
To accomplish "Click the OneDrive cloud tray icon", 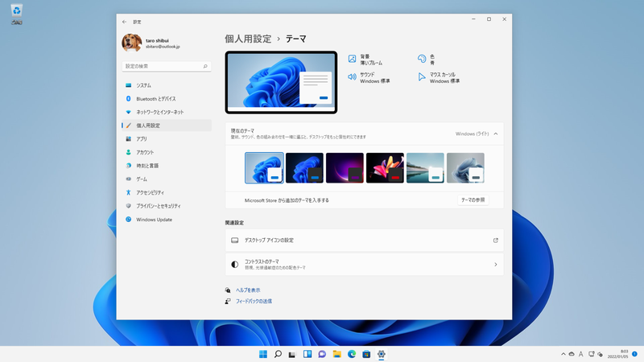I will coord(572,354).
